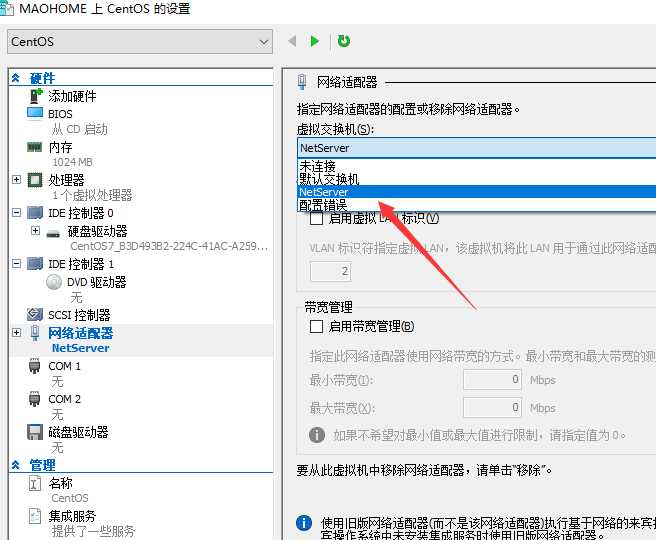Click the 1024 MB memory value
This screenshot has height=540, width=656.
click(x=72, y=162)
